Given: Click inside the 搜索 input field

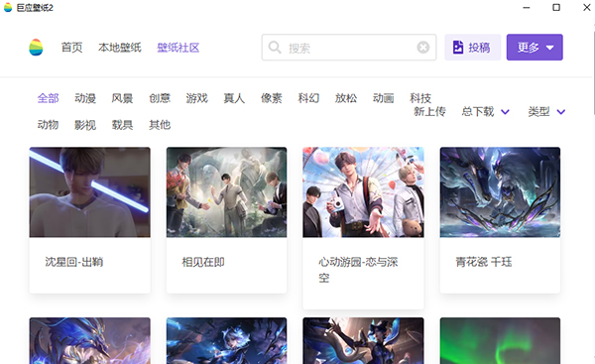Looking at the screenshot, I should tap(349, 48).
